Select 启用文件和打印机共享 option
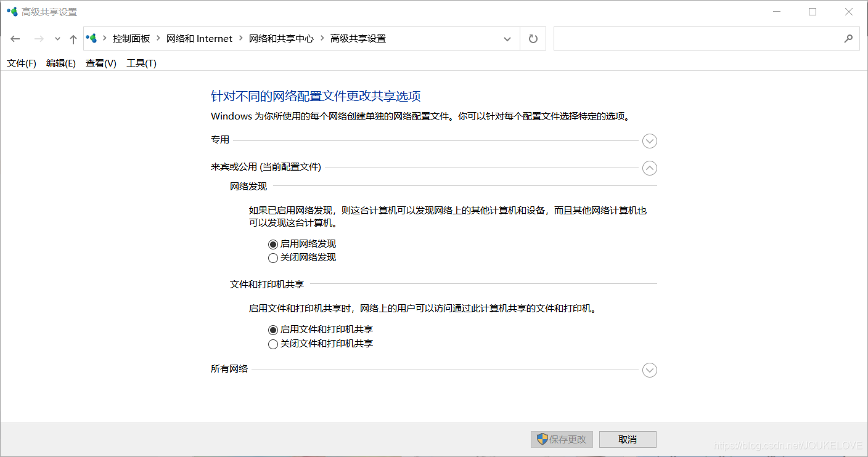 273,330
